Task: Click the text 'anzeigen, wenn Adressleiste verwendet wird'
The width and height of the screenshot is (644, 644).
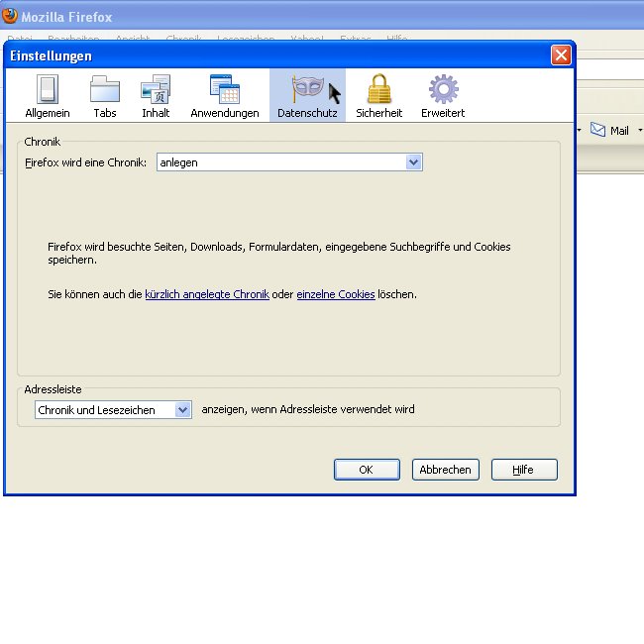Action: tap(308, 409)
